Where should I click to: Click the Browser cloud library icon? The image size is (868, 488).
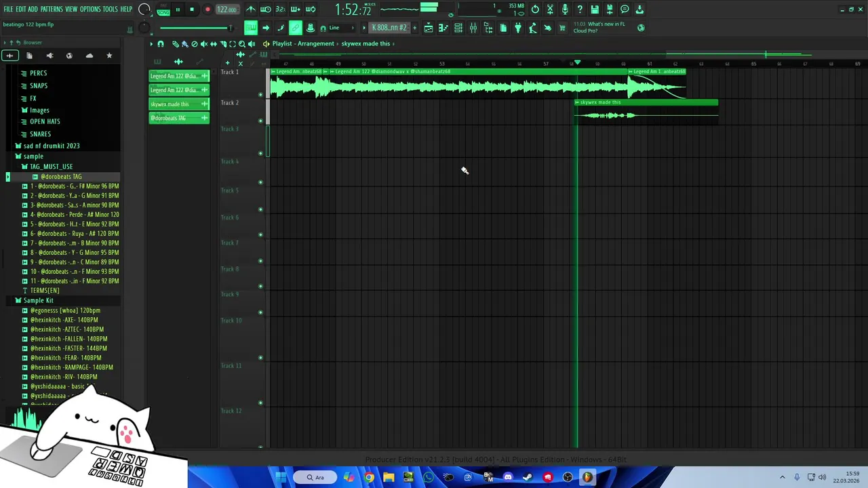[x=89, y=56]
